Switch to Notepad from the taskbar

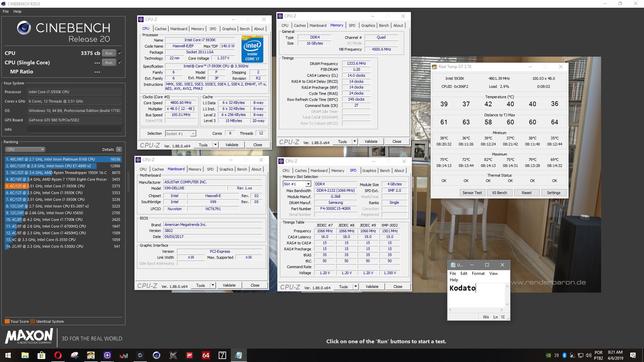pyautogui.click(x=238, y=355)
